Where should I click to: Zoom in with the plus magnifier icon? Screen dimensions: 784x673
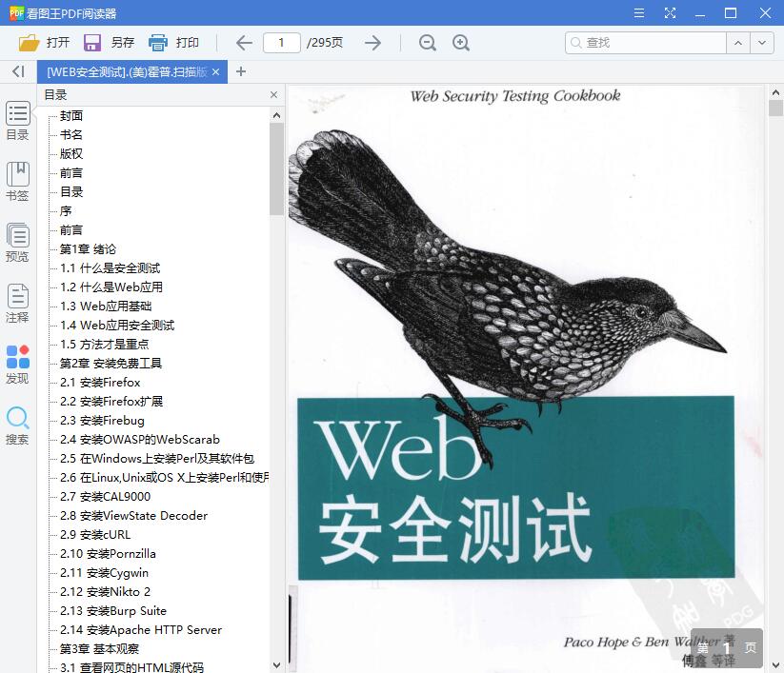(460, 43)
